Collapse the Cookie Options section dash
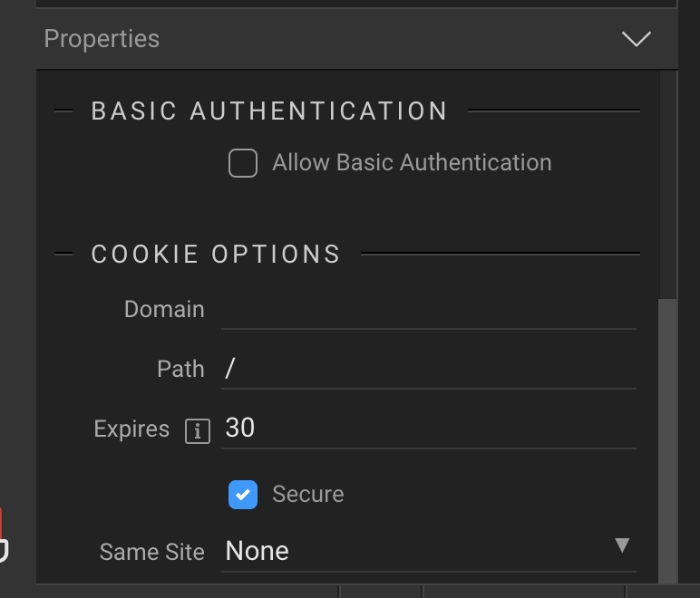This screenshot has width=700, height=598. click(63, 255)
